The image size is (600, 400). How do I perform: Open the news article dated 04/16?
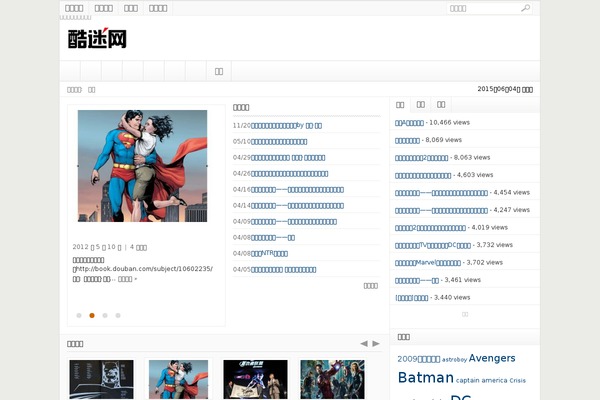[297, 190]
